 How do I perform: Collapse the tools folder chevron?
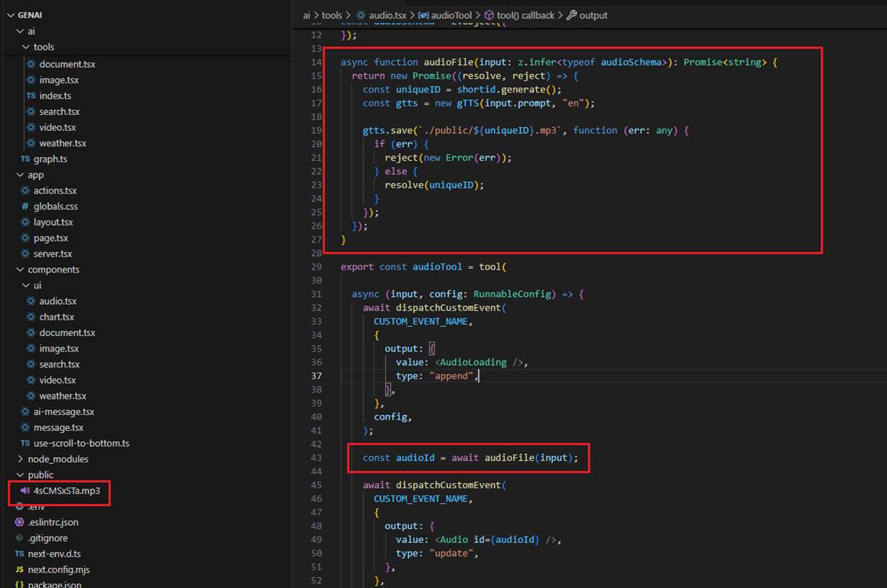26,47
